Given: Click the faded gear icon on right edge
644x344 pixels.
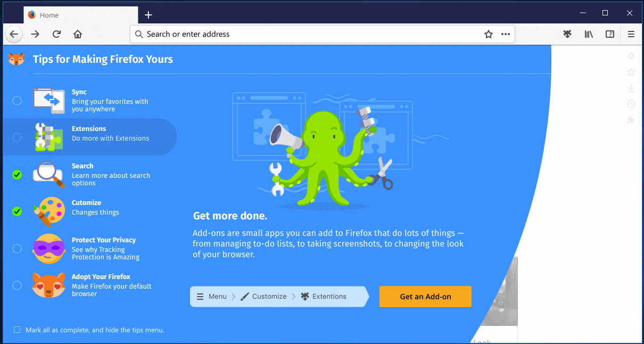Looking at the screenshot, I should tap(631, 56).
